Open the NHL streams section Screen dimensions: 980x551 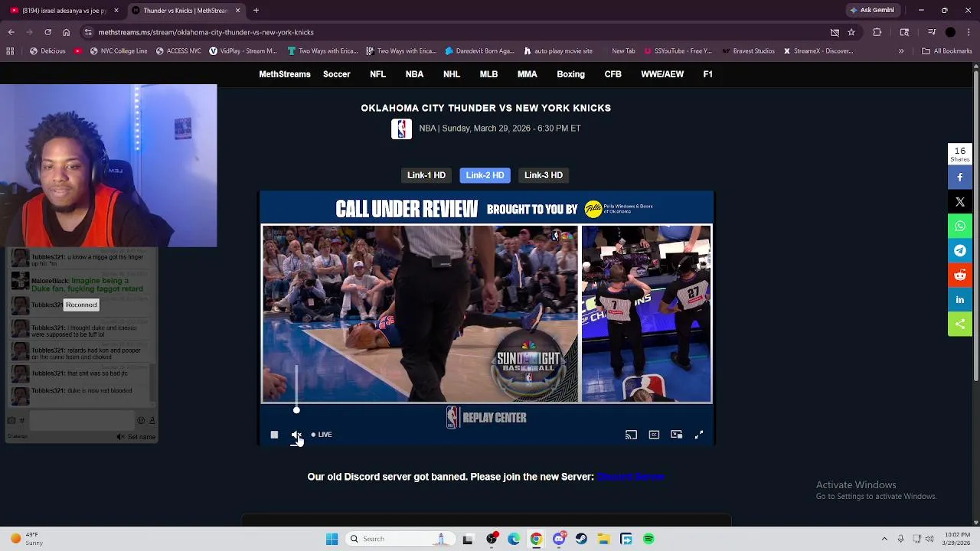(x=452, y=74)
